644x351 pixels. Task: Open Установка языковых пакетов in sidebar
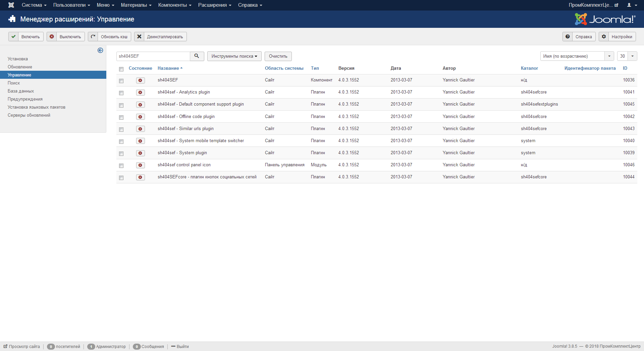[x=37, y=107]
